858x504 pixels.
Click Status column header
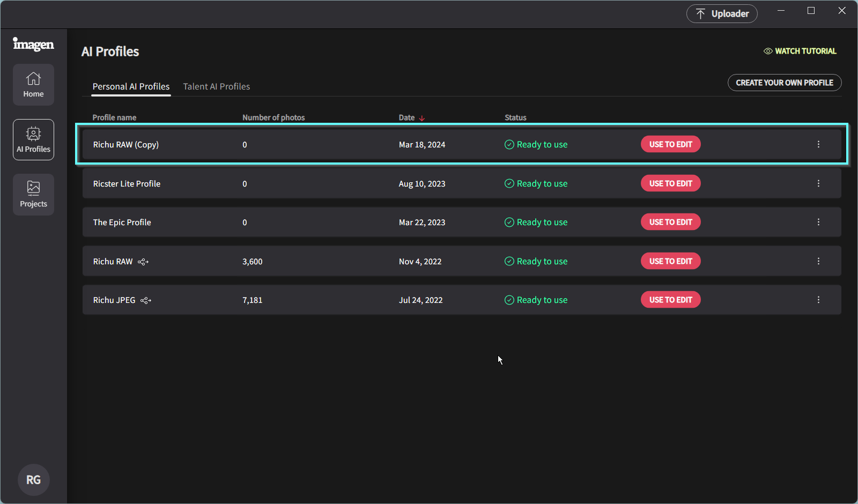point(515,117)
